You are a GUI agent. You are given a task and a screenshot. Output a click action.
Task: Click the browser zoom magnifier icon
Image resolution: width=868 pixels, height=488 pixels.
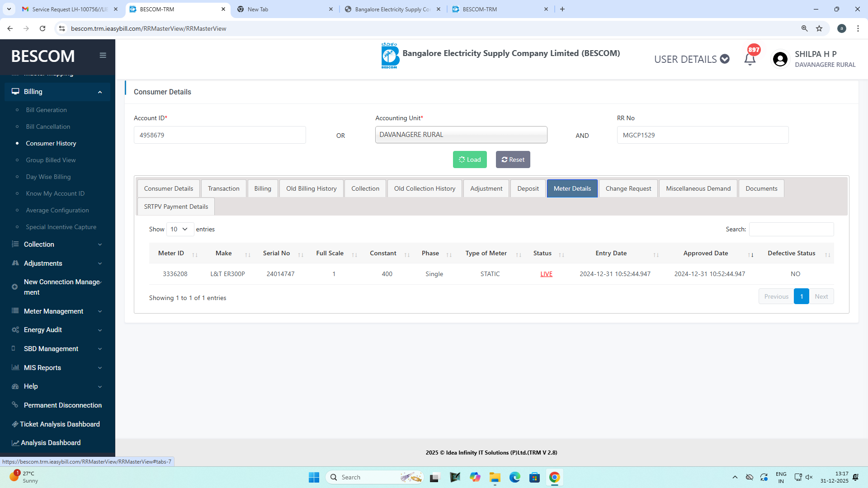(x=804, y=28)
